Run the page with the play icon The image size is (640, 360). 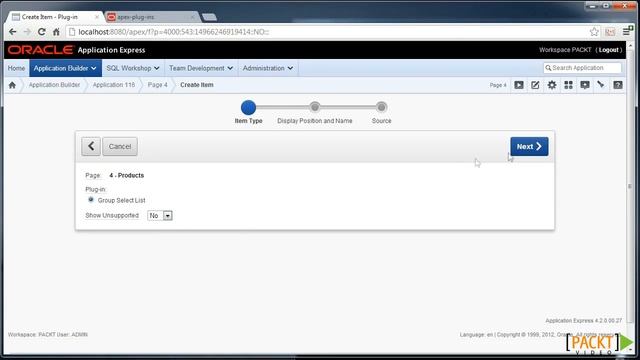click(x=519, y=85)
